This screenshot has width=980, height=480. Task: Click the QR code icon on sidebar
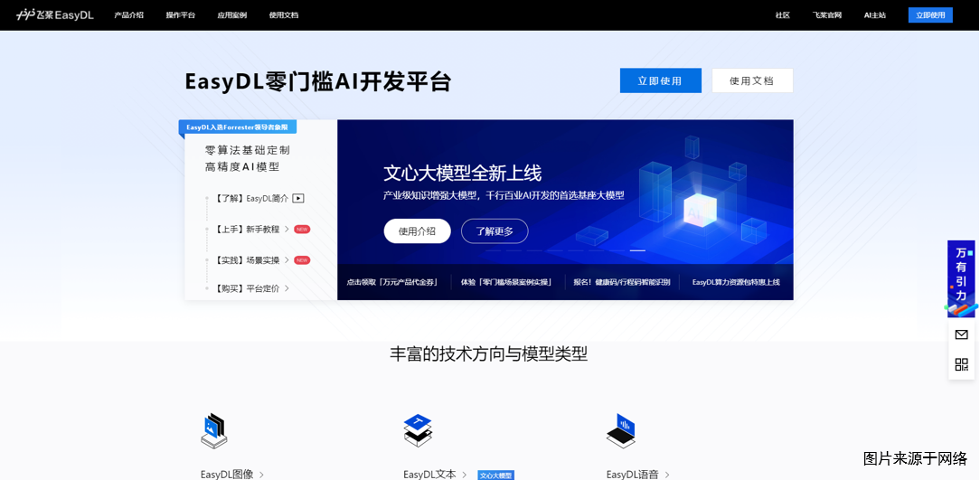coord(961,364)
